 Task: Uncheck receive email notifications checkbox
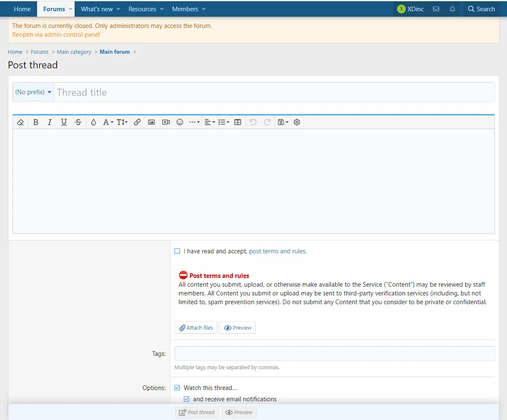(x=187, y=399)
